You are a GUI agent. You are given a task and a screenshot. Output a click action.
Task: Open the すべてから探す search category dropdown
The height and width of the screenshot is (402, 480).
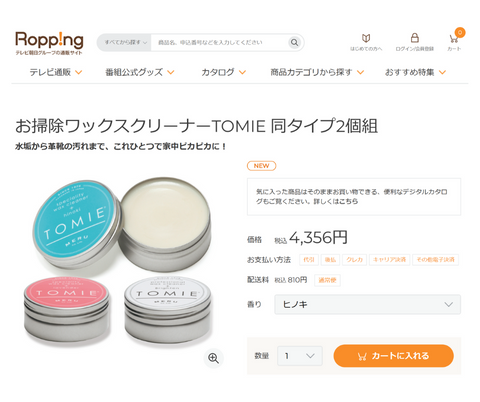[x=124, y=42]
